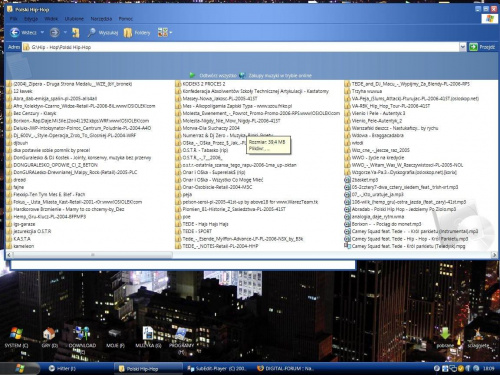Image resolution: width=500 pixels, height=375 pixels.
Task: Click the Wyszukaj search tool
Action: (x=103, y=32)
